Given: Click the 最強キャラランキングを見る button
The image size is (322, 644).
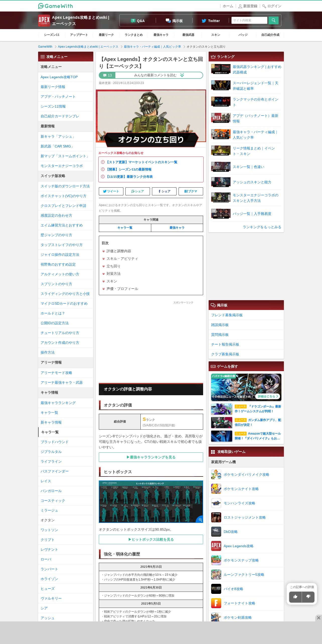Looking at the screenshot, I should point(151,457).
